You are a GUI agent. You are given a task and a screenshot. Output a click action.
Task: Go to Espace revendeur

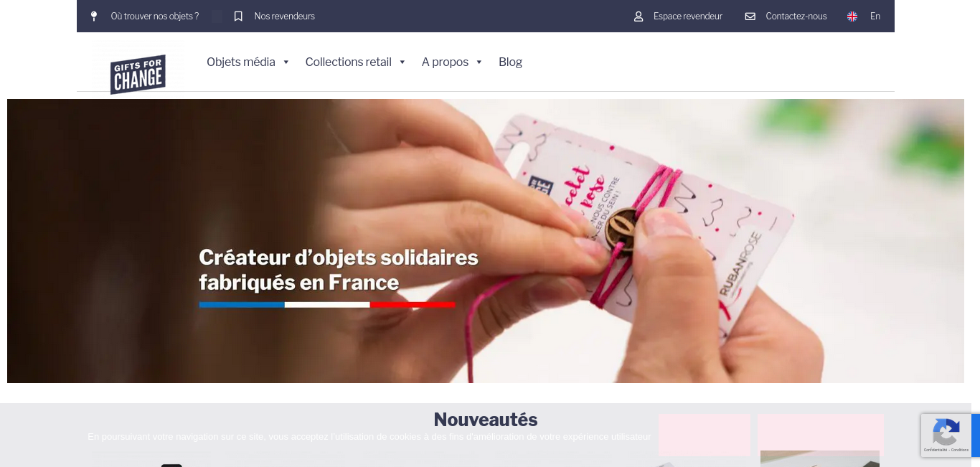688,16
